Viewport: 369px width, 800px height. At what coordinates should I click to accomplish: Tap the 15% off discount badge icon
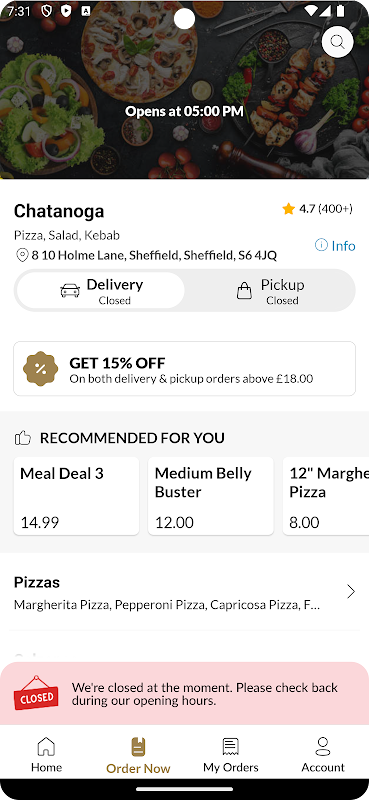click(40, 369)
